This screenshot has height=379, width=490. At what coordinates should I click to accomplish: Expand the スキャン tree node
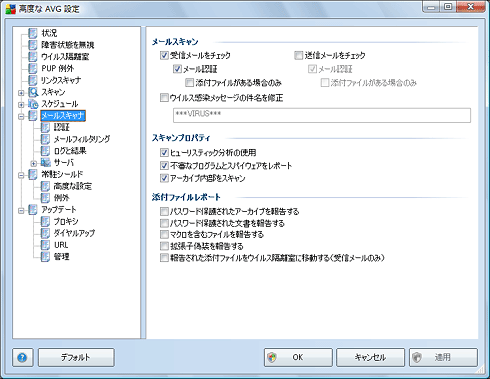point(21,93)
